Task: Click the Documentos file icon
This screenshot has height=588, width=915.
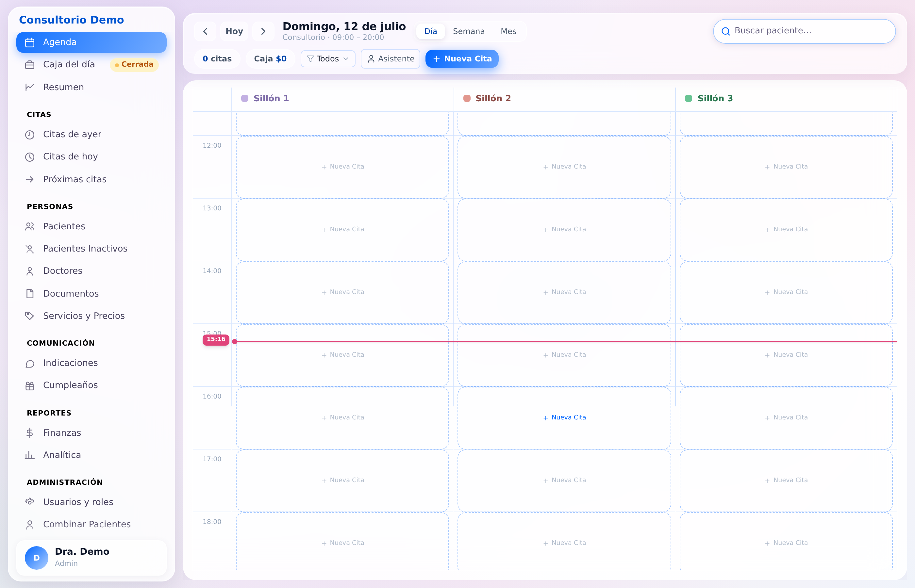Action: tap(30, 294)
